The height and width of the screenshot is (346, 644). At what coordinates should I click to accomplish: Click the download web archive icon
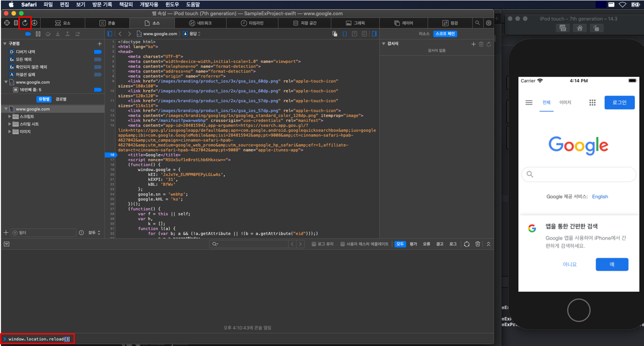[34, 23]
